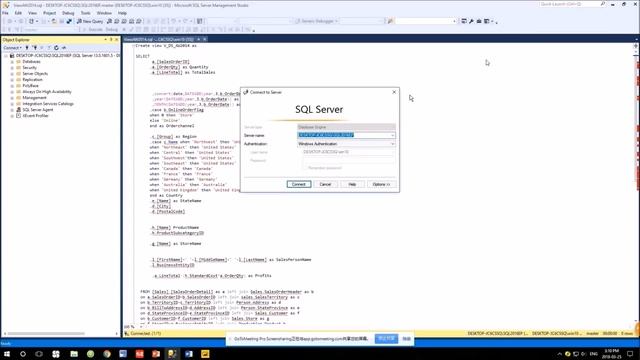Image resolution: width=640 pixels, height=360 pixels.
Task: Click the toolbox icon in top toolbar
Action: click(x=479, y=21)
